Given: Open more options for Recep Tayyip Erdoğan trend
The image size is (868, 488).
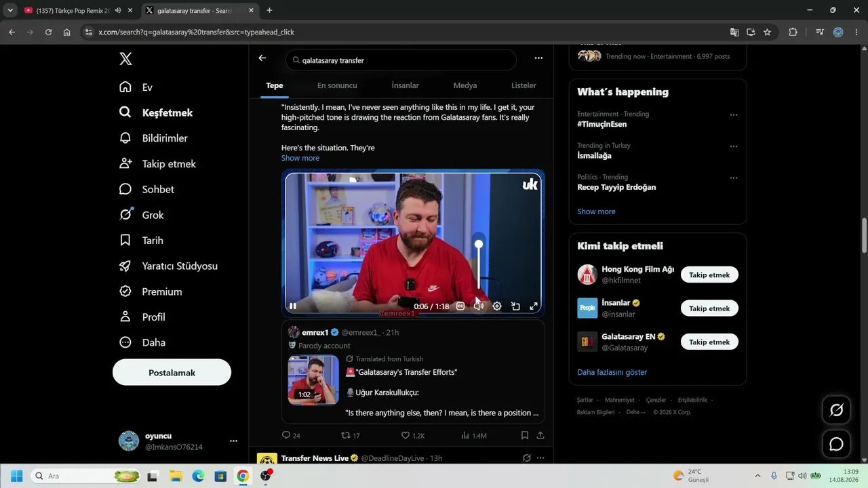Looking at the screenshot, I should point(733,178).
